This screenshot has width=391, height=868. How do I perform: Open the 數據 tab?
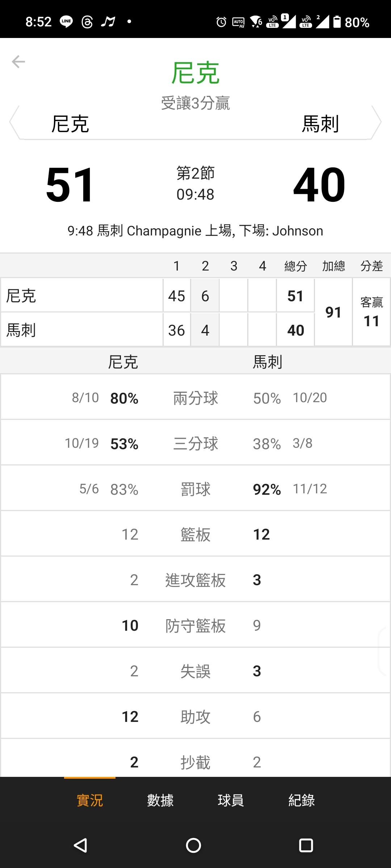[160, 800]
